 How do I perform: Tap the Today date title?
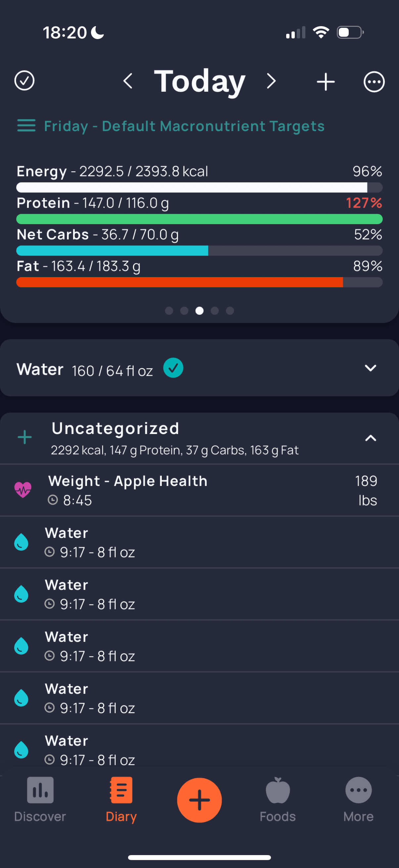click(x=199, y=81)
